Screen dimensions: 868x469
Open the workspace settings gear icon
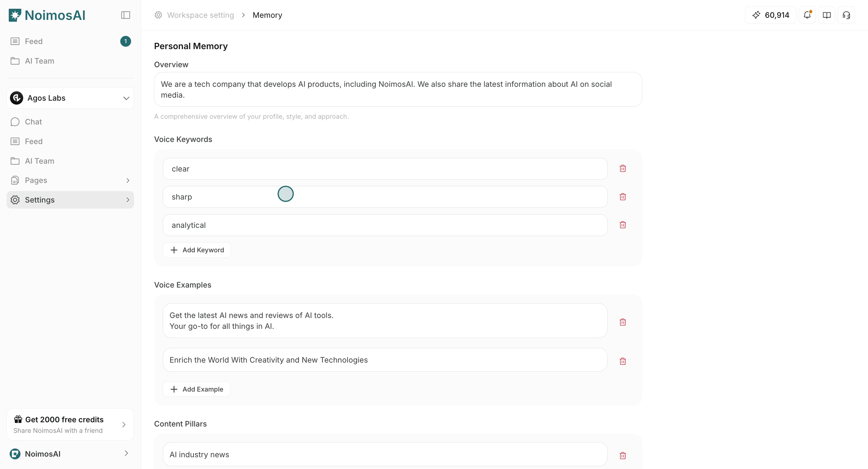point(158,15)
